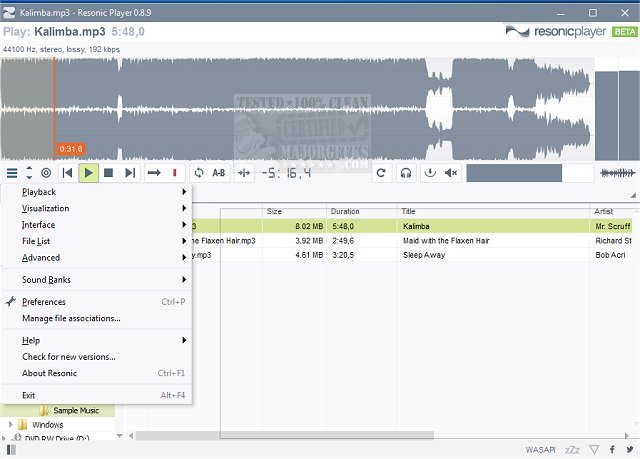640x459 pixels.
Task: Sort file list by Size column
Action: pyautogui.click(x=294, y=211)
